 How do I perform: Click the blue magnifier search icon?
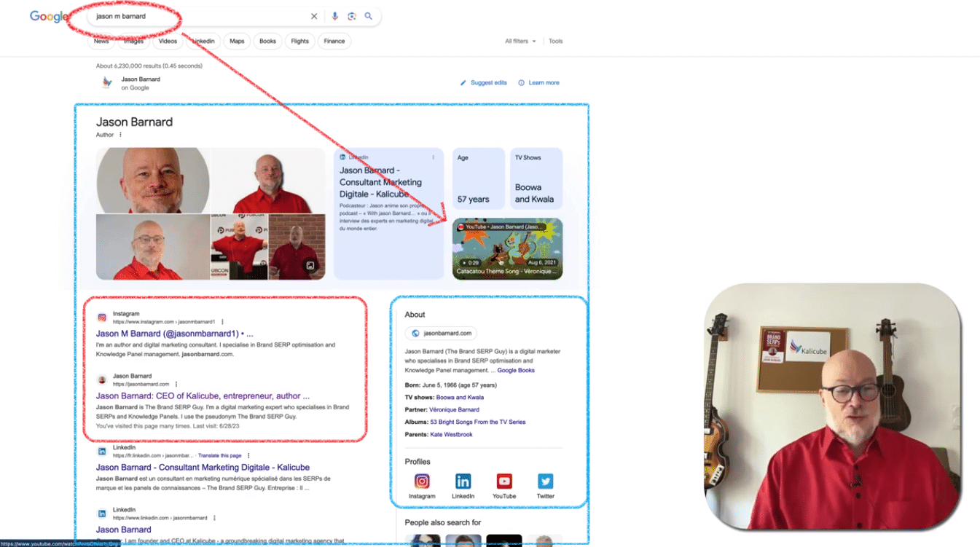coord(369,16)
